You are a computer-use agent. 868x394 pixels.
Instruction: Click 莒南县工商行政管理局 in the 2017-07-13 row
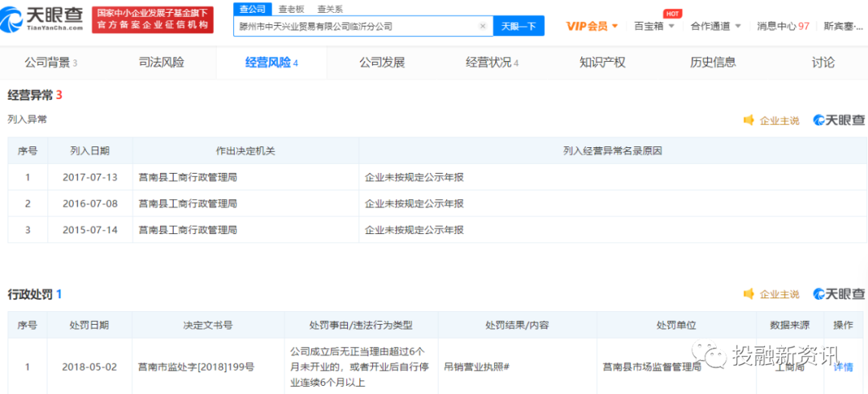coord(187,178)
